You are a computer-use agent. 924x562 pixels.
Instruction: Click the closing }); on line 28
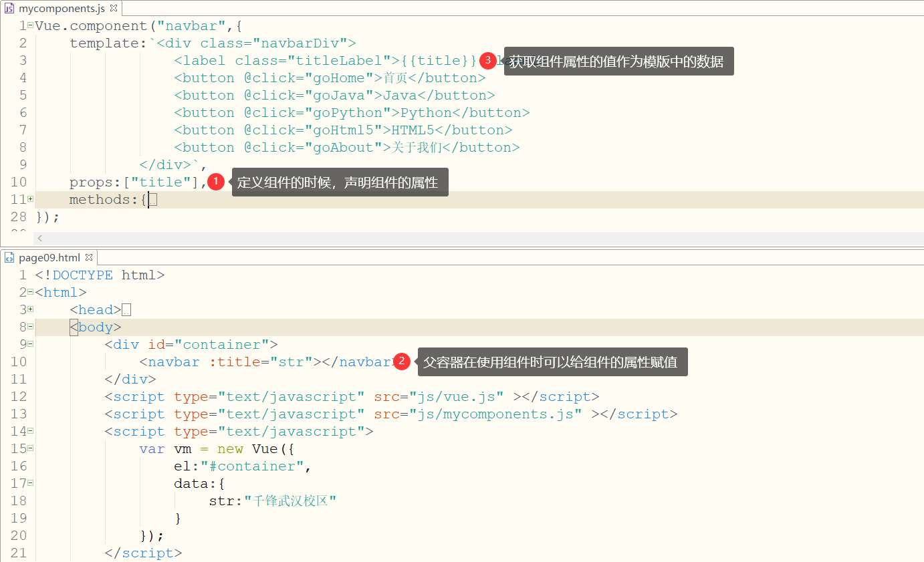(47, 217)
